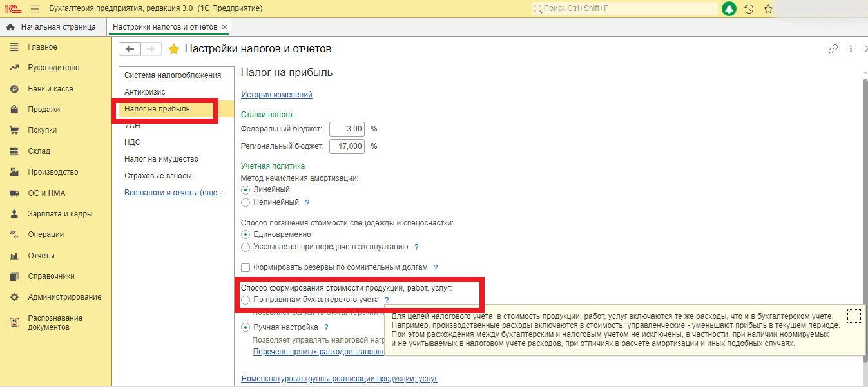Screen dimensions: 868x391
Task: Click the Администрирование gear icon
Action: tap(14, 297)
